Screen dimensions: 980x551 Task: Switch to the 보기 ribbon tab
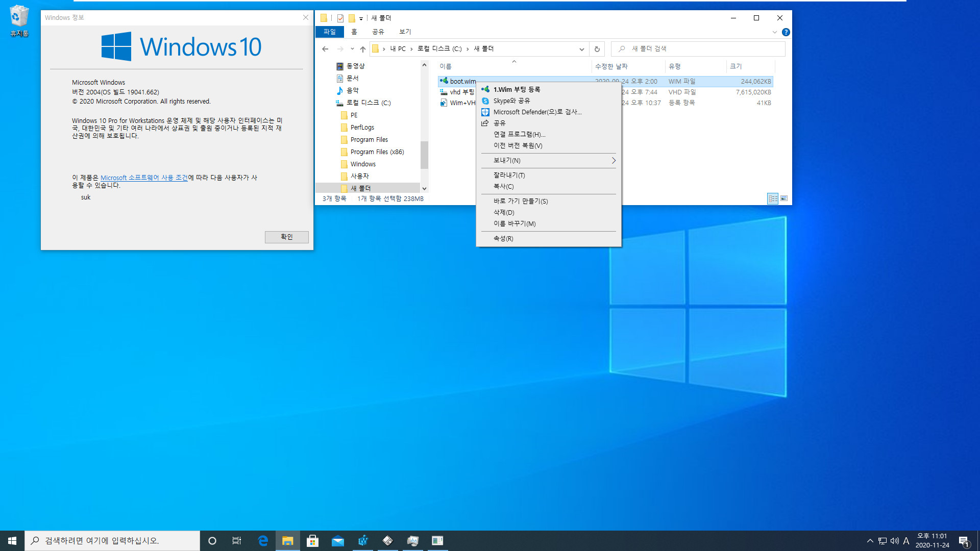(405, 32)
